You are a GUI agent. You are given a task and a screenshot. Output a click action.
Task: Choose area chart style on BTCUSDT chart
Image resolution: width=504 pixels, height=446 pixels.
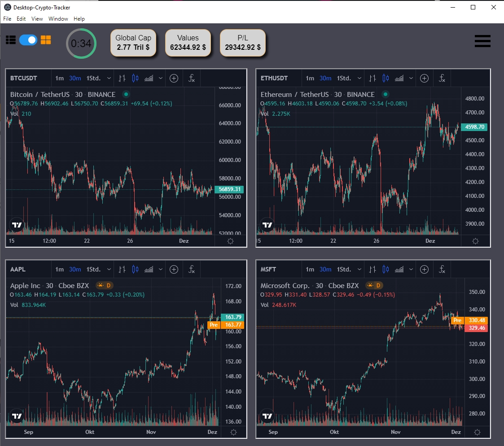(x=149, y=78)
